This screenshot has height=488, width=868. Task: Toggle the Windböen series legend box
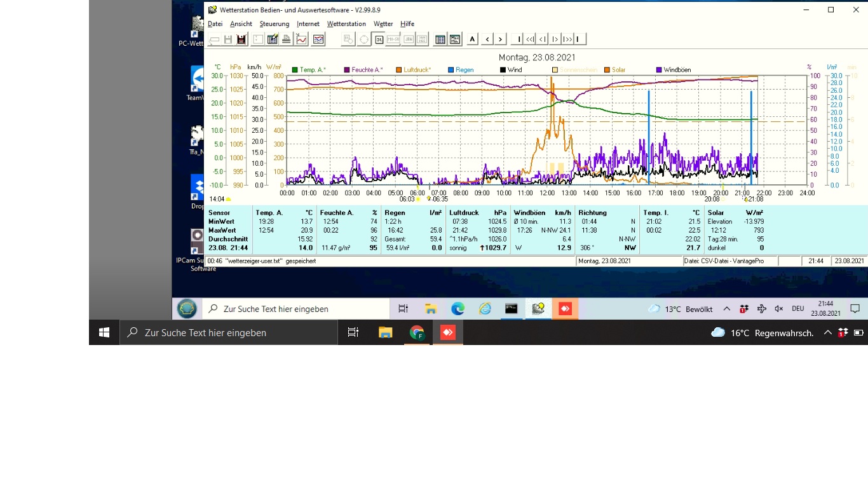pos(659,70)
